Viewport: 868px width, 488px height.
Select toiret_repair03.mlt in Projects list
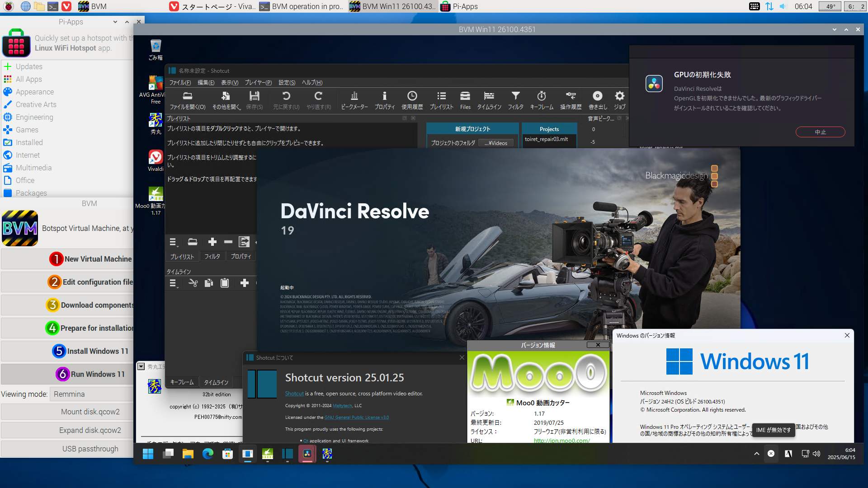(546, 139)
